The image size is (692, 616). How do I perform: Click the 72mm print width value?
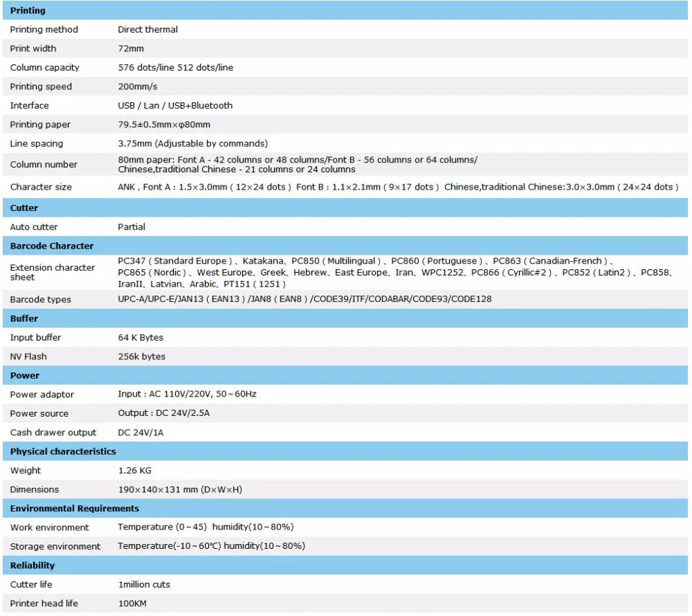click(x=131, y=48)
